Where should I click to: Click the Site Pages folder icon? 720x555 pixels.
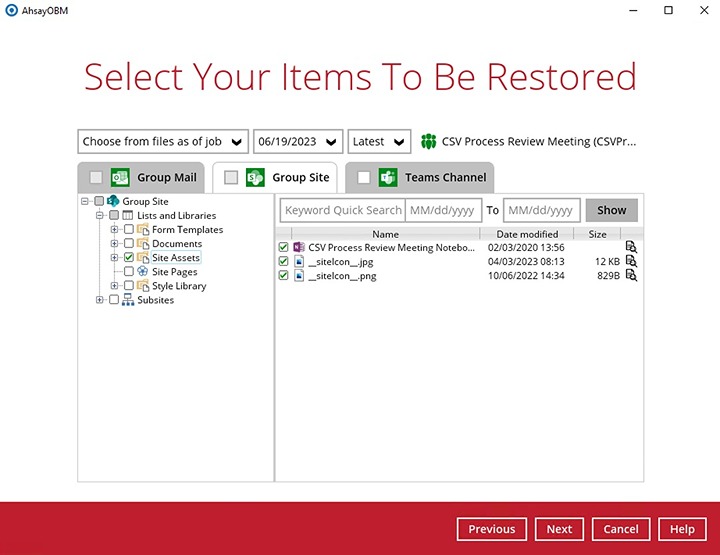143,272
